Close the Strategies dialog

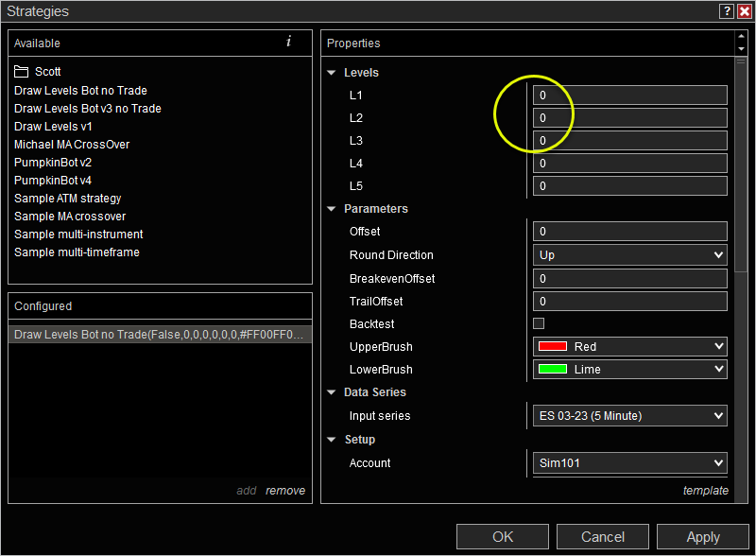tap(745, 11)
